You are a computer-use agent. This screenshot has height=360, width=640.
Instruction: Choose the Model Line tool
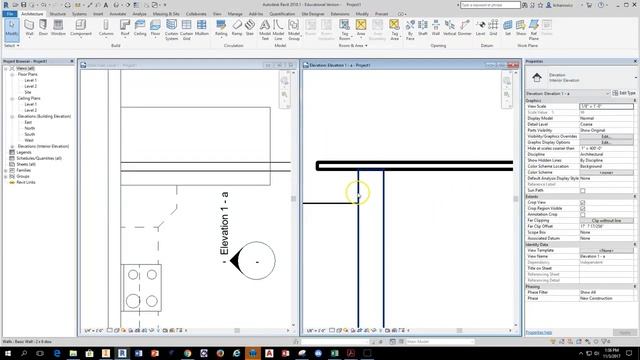(x=278, y=30)
